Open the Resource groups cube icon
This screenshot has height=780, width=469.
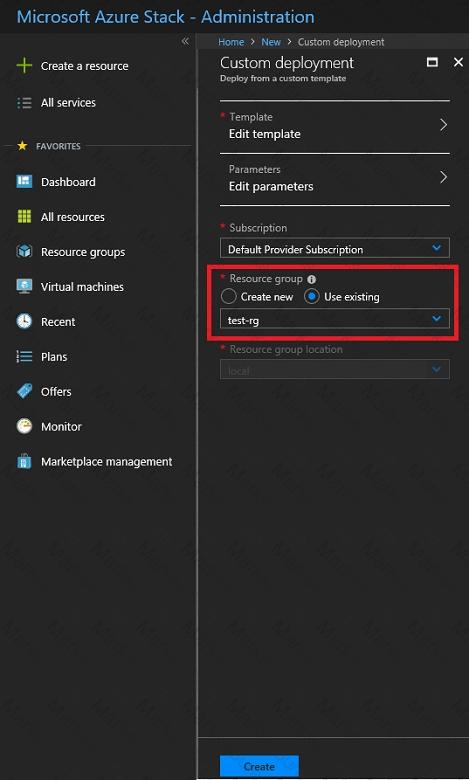tap(24, 251)
